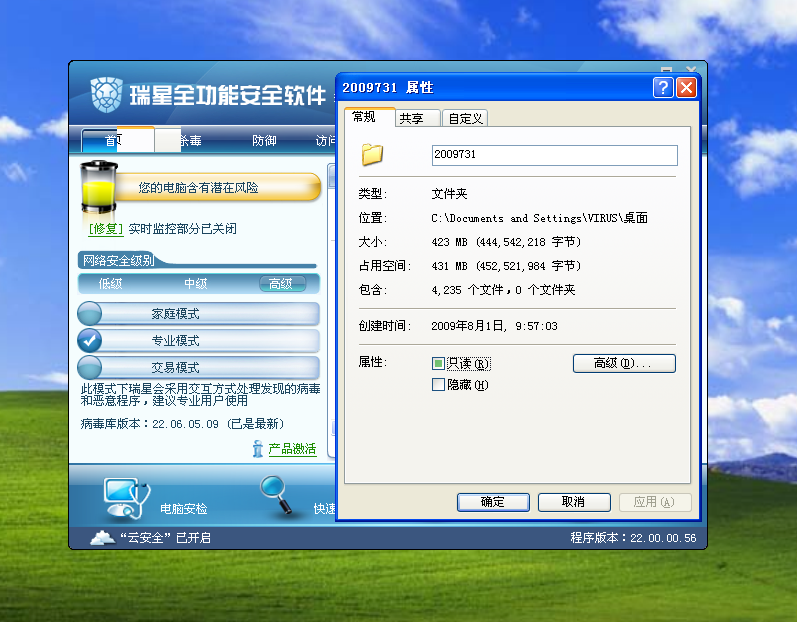Click virus database version 22.06.05.09 text
Image resolution: width=797 pixels, height=622 pixels.
coord(185,424)
